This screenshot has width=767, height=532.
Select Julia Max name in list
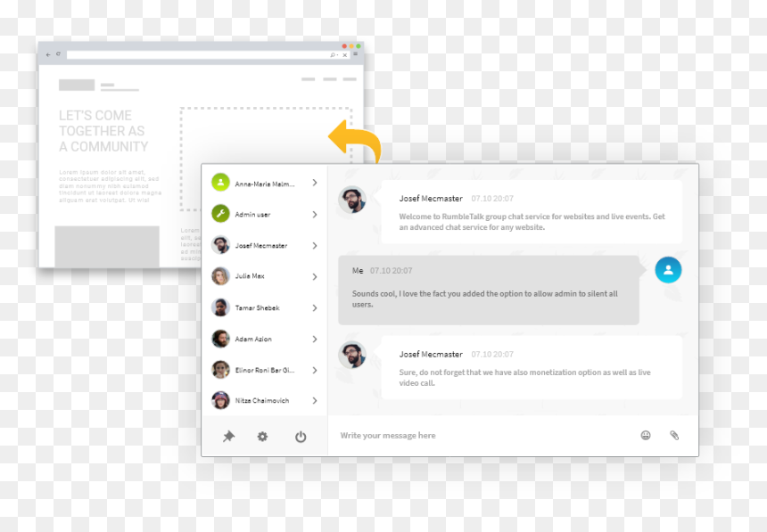(250, 276)
